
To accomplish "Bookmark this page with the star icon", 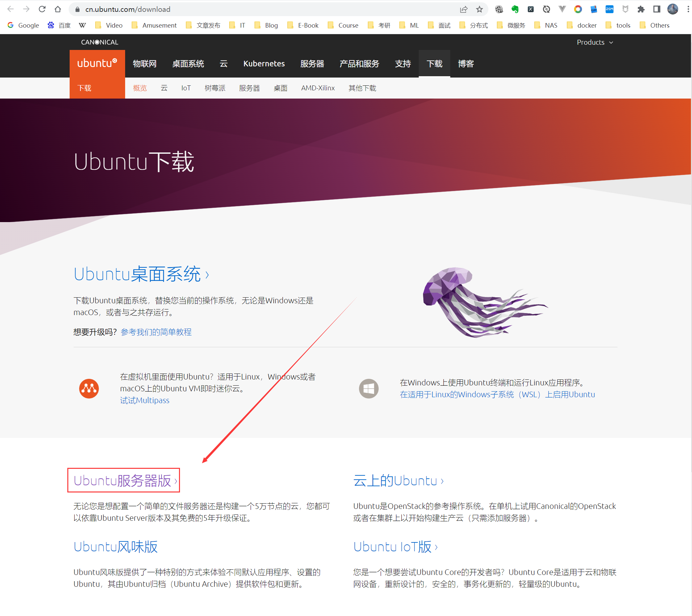I will point(480,10).
